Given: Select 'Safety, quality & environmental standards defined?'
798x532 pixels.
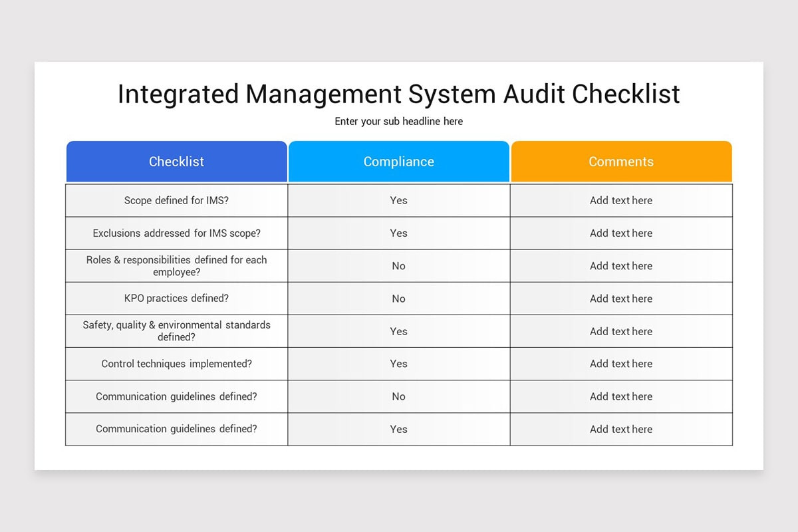Looking at the screenshot, I should [x=176, y=331].
